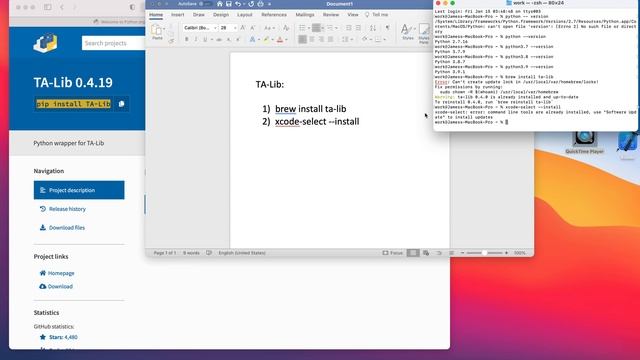640x360 pixels.
Task: Align text right
Action: pyautogui.click(x=321, y=40)
